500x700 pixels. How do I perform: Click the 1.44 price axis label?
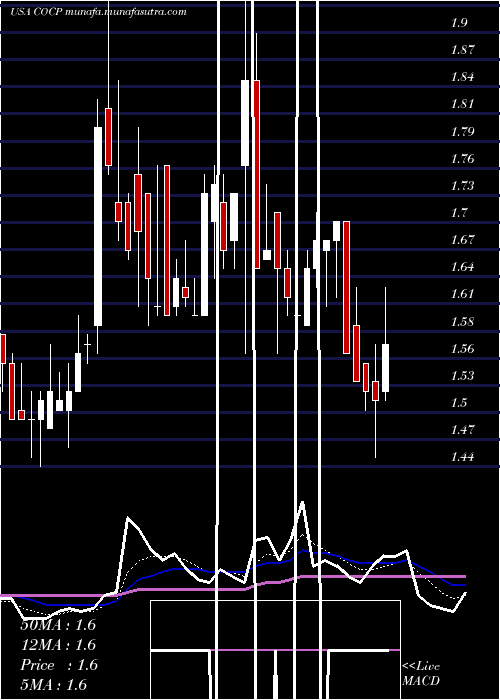click(x=462, y=457)
